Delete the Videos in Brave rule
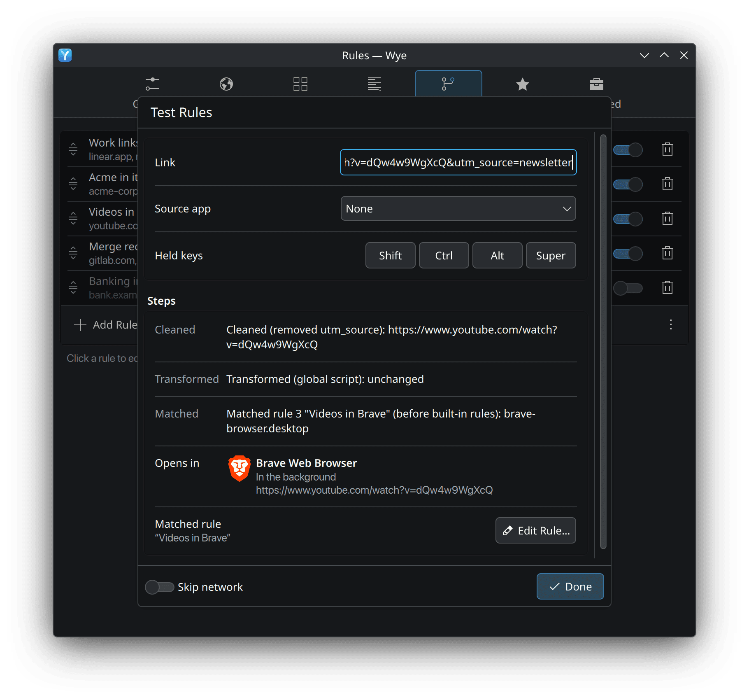 pyautogui.click(x=668, y=218)
